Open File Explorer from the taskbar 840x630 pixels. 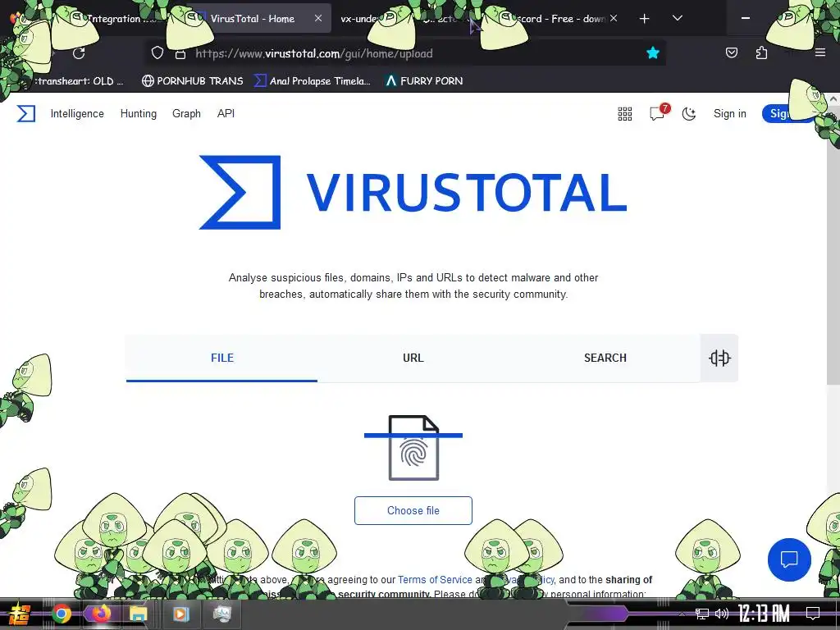click(138, 614)
